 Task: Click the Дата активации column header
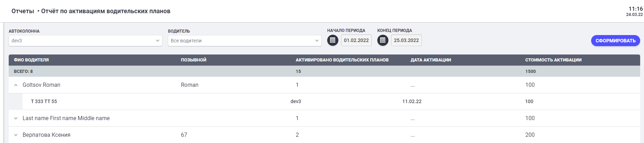click(x=430, y=60)
